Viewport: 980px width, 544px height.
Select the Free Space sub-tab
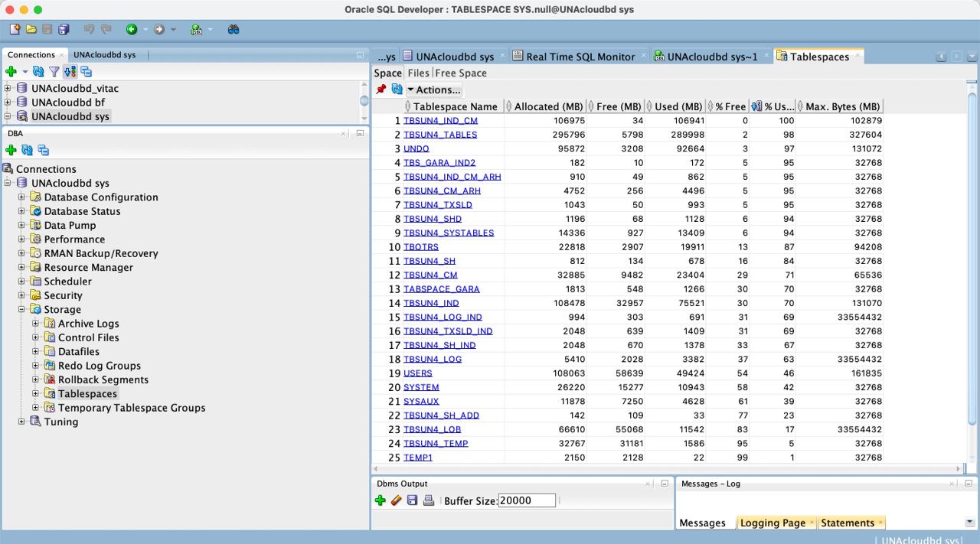coord(461,73)
